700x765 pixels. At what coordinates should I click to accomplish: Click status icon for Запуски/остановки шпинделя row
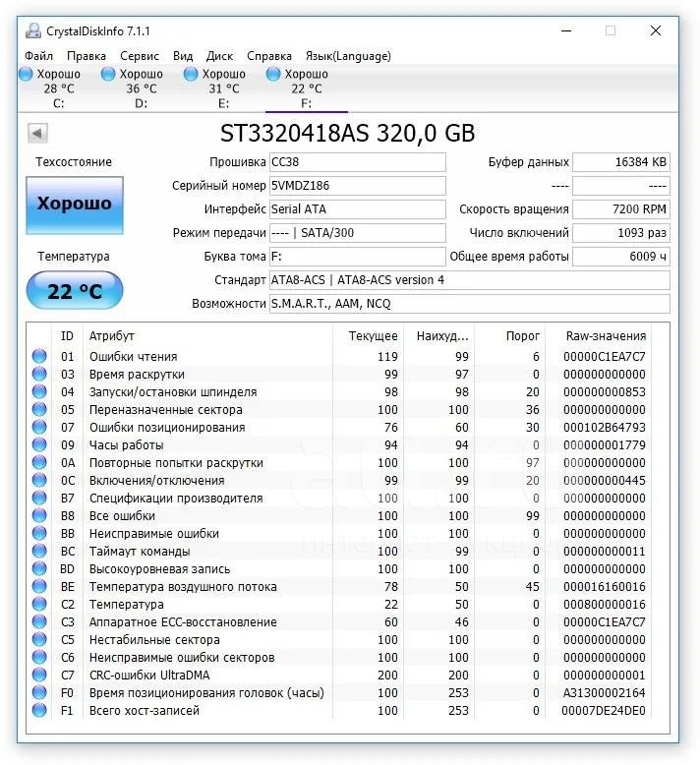[x=39, y=391]
